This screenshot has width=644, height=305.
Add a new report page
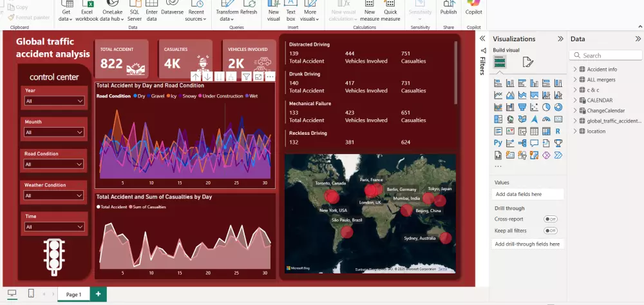(x=98, y=294)
